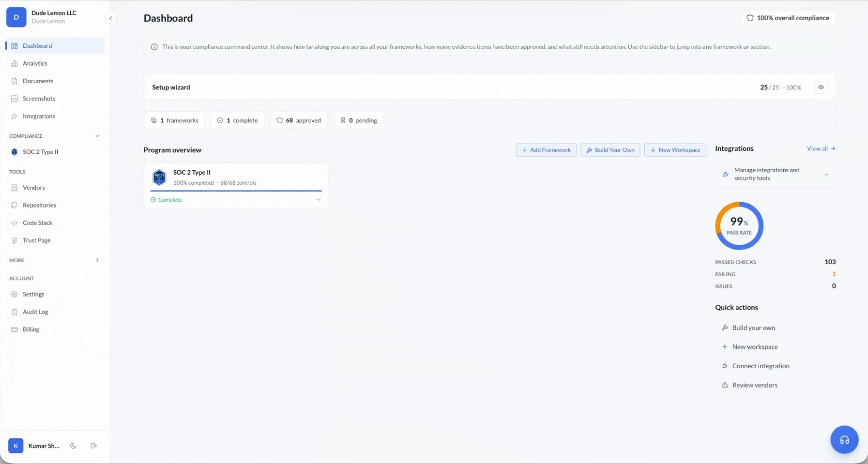Screen dimensions: 868x464
Task: Click the 100% overall compliance badge
Action: pos(788,18)
